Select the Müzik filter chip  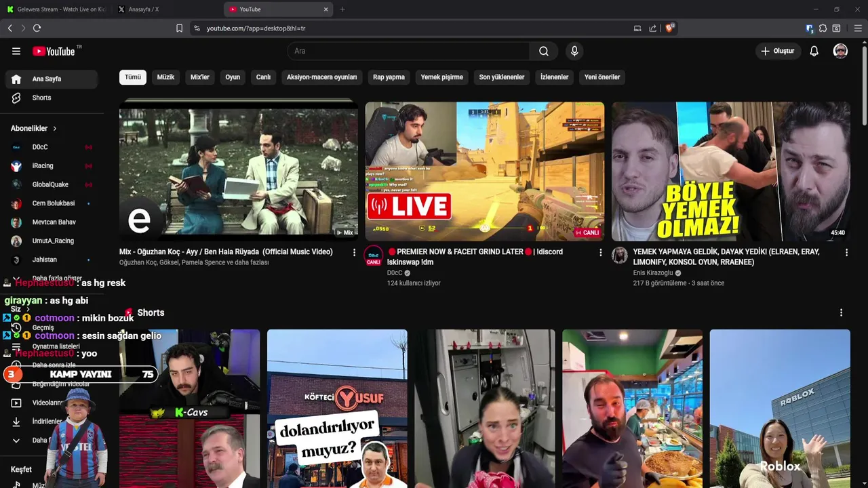165,77
